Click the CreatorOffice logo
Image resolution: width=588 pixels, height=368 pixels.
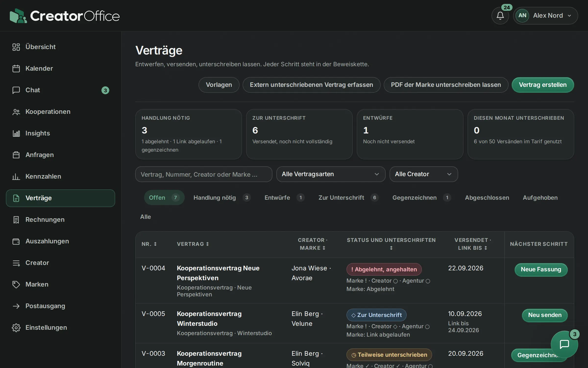coord(65,16)
